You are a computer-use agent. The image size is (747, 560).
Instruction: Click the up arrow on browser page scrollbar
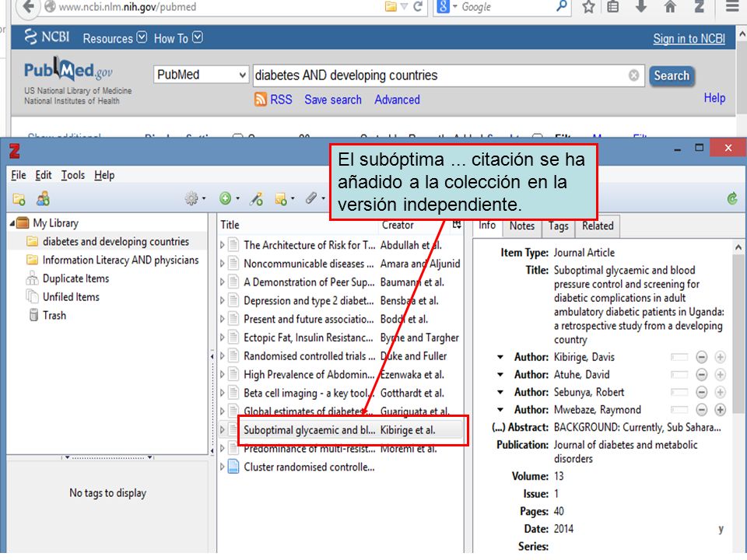(742, 34)
